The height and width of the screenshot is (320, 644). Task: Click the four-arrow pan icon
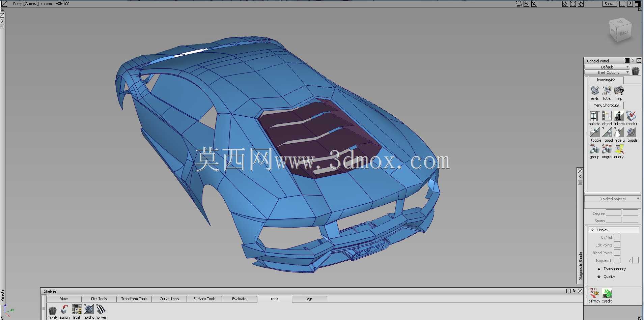point(581,4)
